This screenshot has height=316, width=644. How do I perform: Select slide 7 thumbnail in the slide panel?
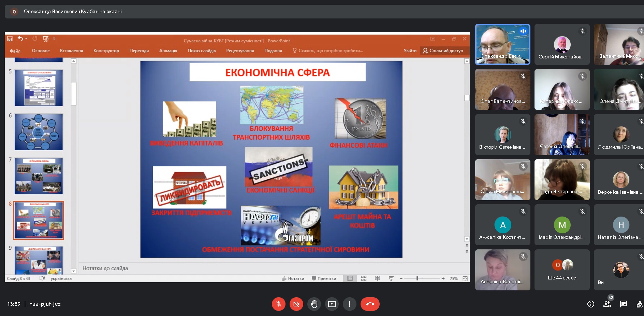pos(39,176)
